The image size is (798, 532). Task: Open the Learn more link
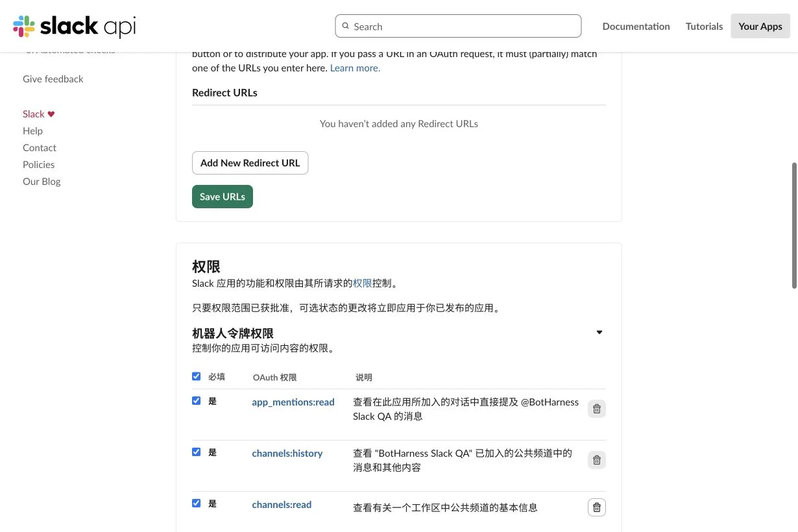[x=355, y=67]
